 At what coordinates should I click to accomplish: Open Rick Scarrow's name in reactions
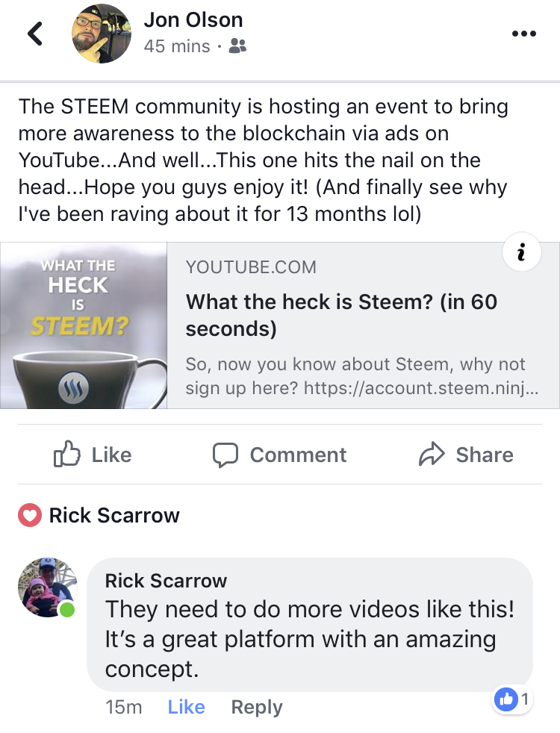coord(114,515)
